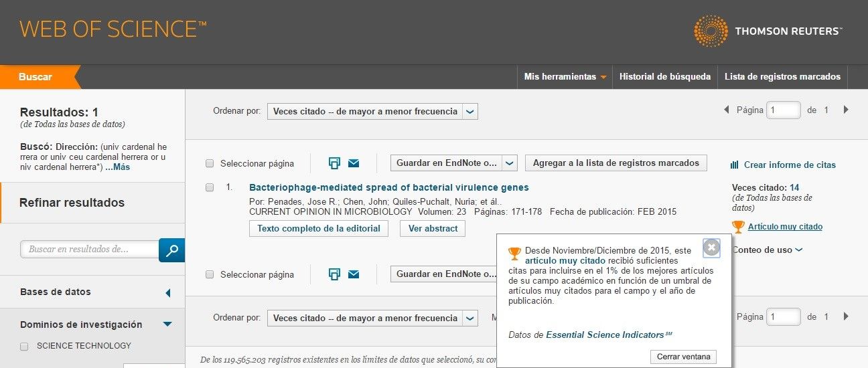Go to next page arrow at top
This screenshot has width=868, height=368.
(x=846, y=110)
